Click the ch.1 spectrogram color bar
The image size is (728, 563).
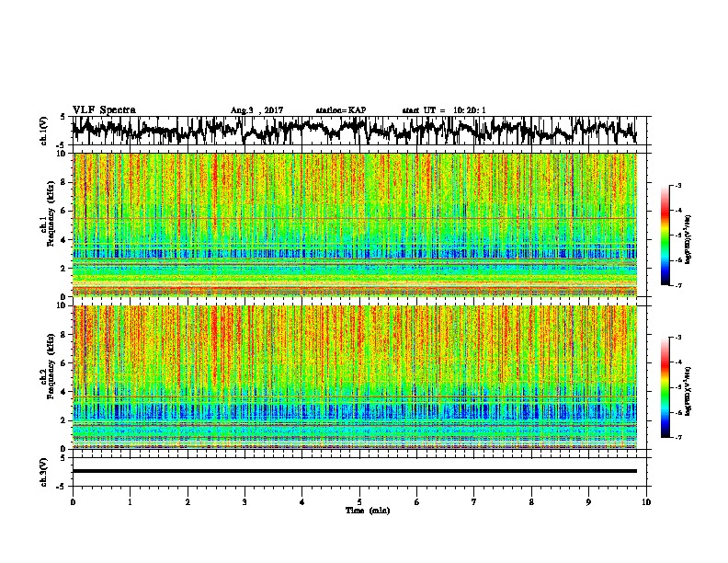coord(665,236)
